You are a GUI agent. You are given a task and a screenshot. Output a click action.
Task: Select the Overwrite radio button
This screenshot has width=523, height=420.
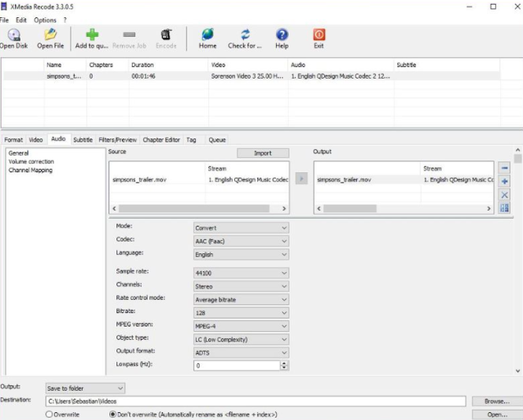(x=50, y=414)
